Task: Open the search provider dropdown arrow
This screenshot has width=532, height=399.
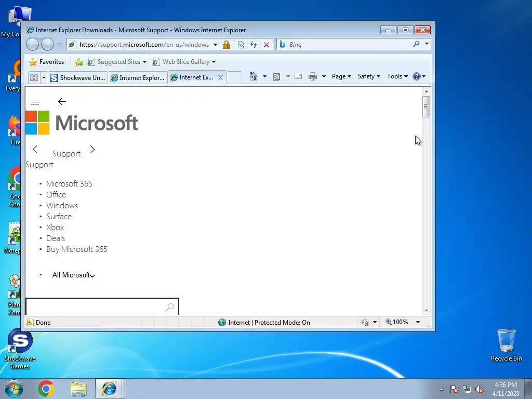Action: point(427,44)
